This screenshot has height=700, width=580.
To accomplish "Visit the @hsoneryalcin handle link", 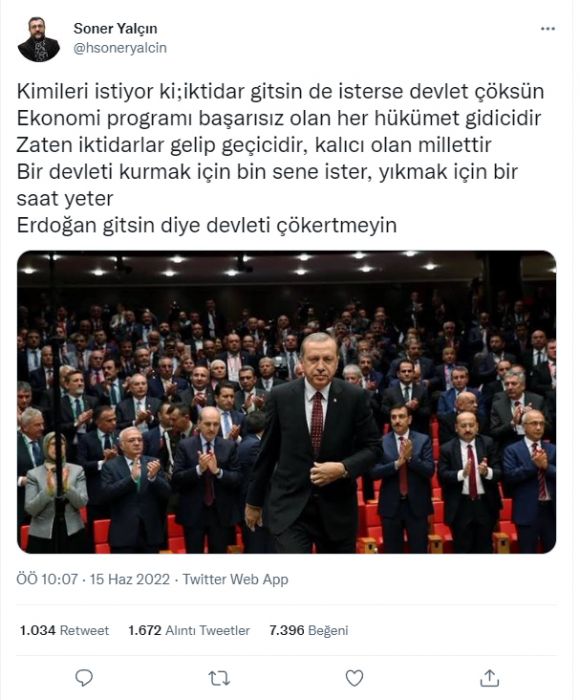I will click(x=120, y=48).
